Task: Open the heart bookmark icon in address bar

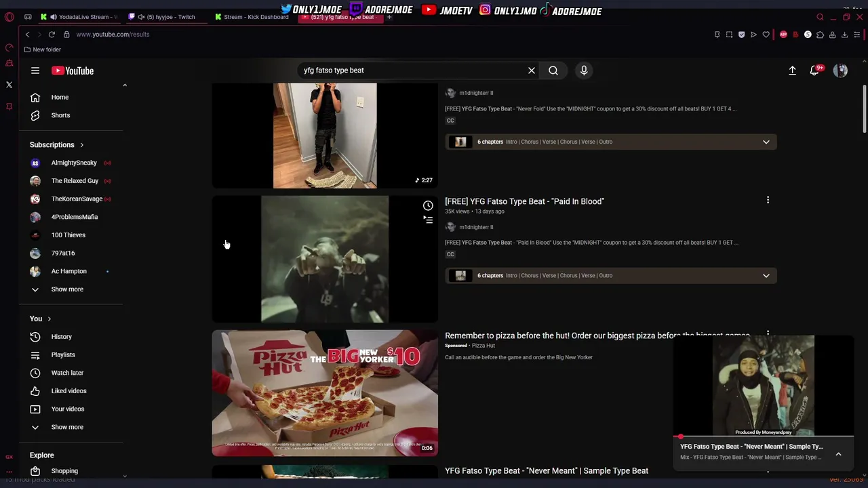Action: 766,35
